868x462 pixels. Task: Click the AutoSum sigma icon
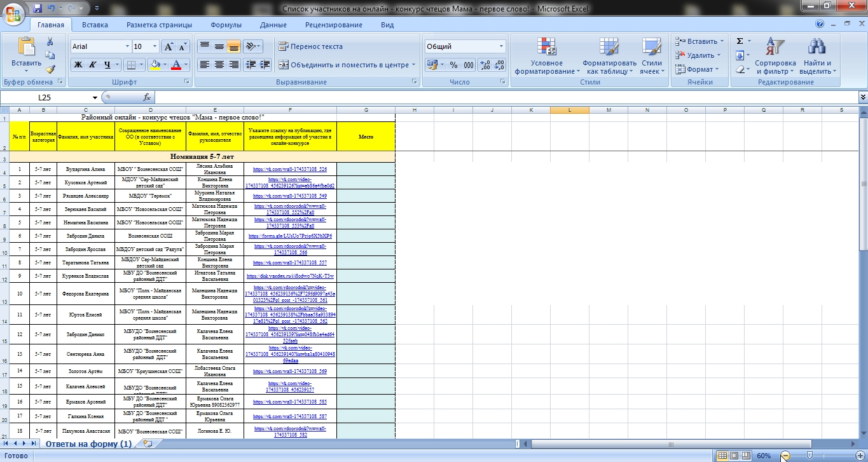(x=740, y=41)
